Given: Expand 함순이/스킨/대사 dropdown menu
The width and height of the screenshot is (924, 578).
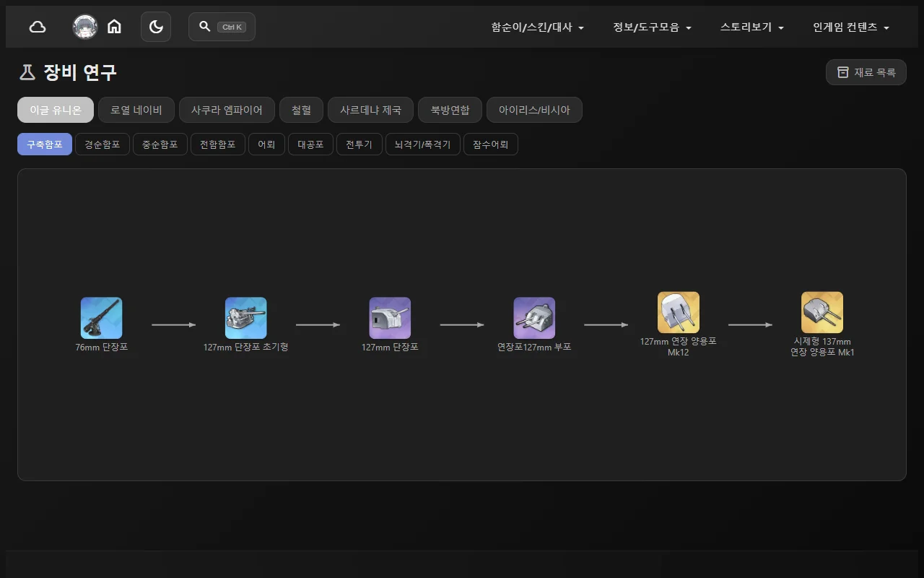Looking at the screenshot, I should [538, 27].
